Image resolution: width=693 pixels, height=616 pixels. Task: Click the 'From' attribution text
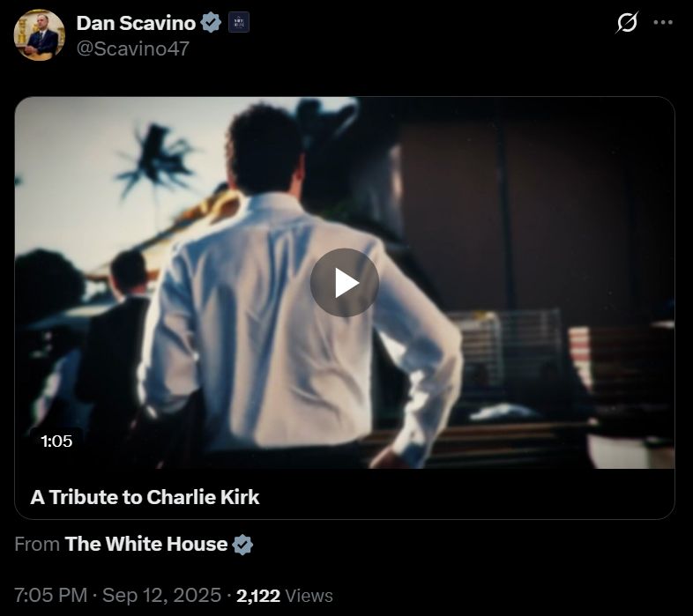(x=37, y=544)
